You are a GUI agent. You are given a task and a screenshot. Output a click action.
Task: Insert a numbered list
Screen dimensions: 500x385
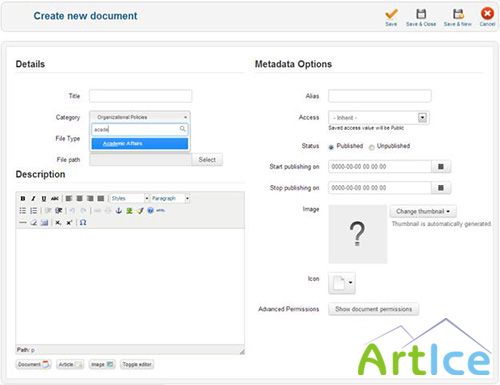click(x=33, y=211)
